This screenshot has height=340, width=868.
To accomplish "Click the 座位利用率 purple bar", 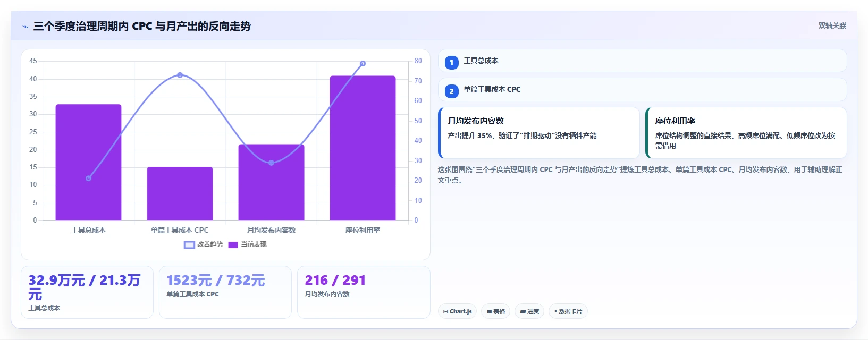I will coord(363,148).
